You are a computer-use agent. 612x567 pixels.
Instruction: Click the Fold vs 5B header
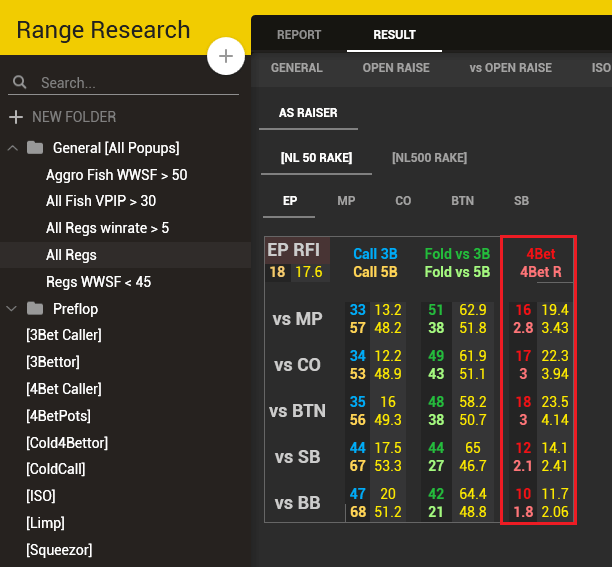coord(457,272)
